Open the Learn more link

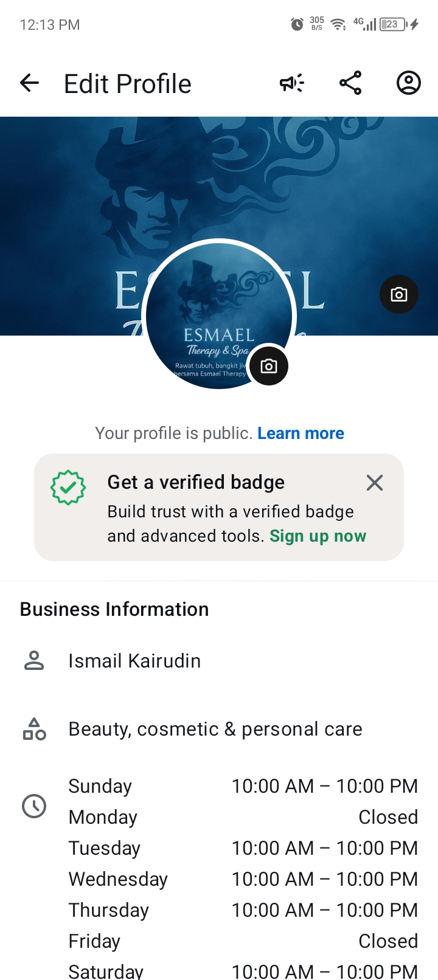(301, 433)
